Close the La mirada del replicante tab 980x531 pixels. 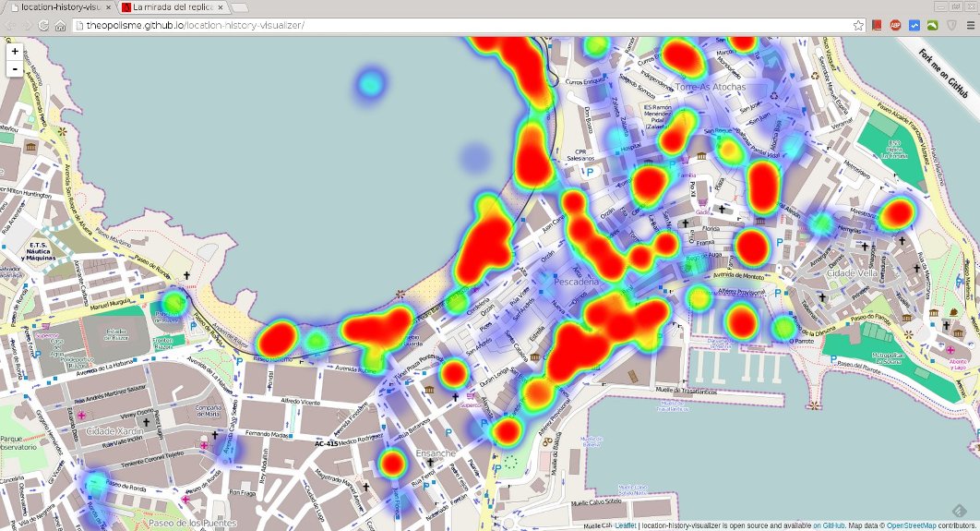221,7
